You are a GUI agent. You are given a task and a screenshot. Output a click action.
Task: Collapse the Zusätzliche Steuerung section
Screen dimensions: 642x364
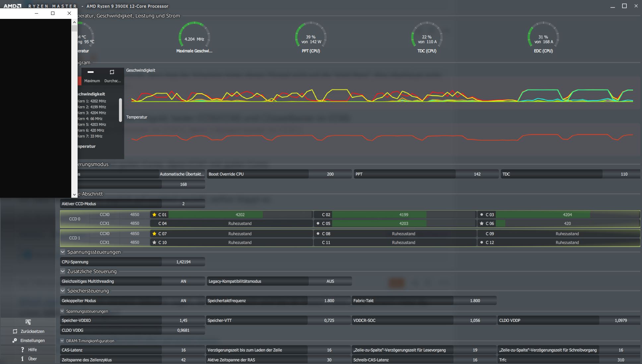click(x=63, y=271)
